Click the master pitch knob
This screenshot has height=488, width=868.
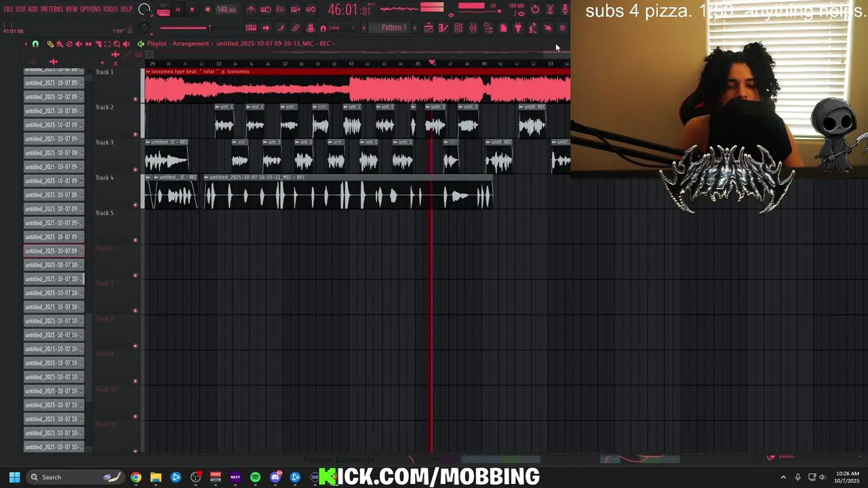(x=144, y=28)
